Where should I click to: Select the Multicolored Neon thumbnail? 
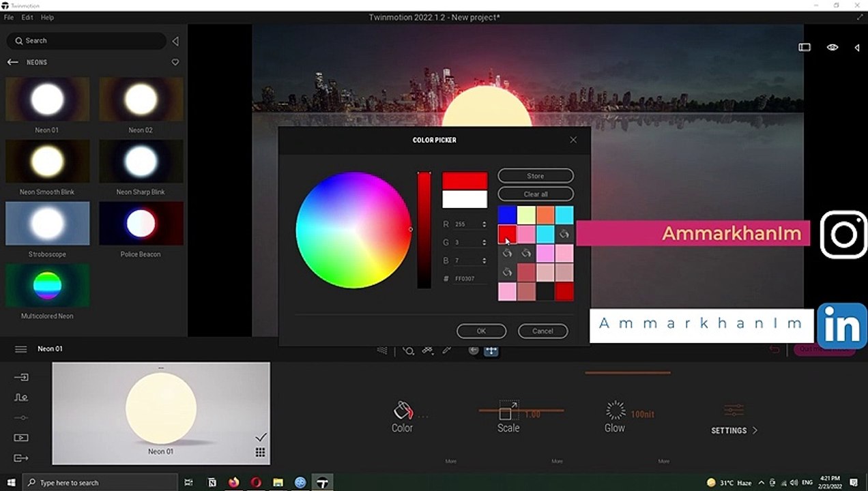click(47, 285)
